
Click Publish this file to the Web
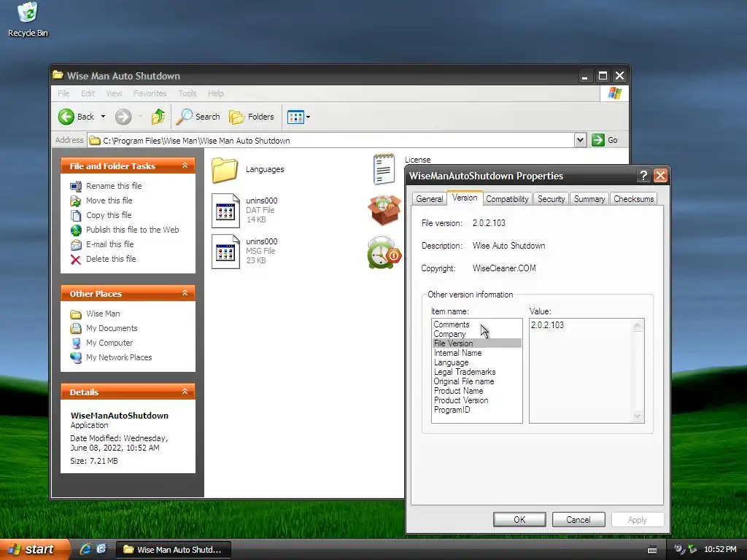tap(133, 230)
